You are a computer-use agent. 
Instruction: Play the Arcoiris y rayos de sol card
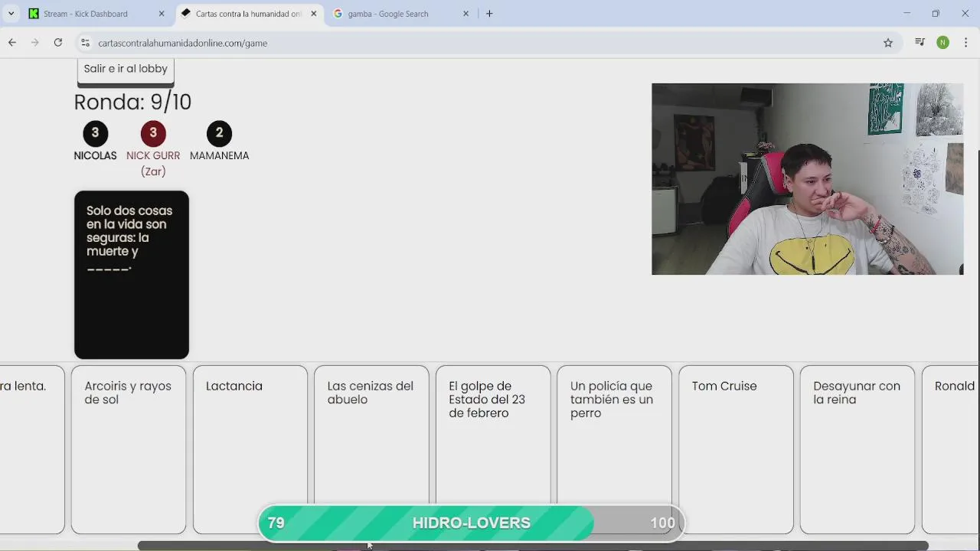pyautogui.click(x=129, y=449)
